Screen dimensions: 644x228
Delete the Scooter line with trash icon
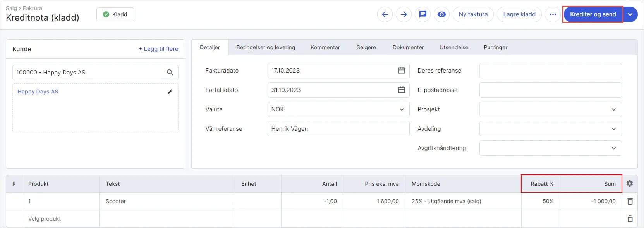point(630,201)
